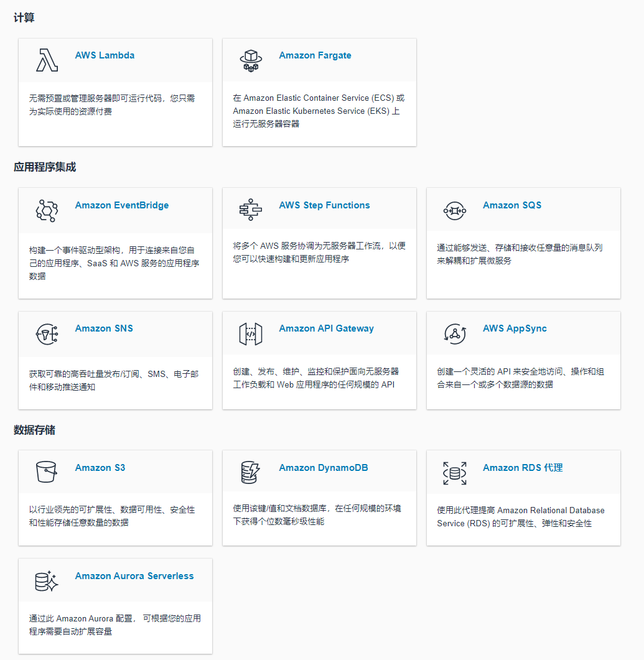The image size is (644, 660).
Task: Select the 计算 section heading
Action: (24, 17)
